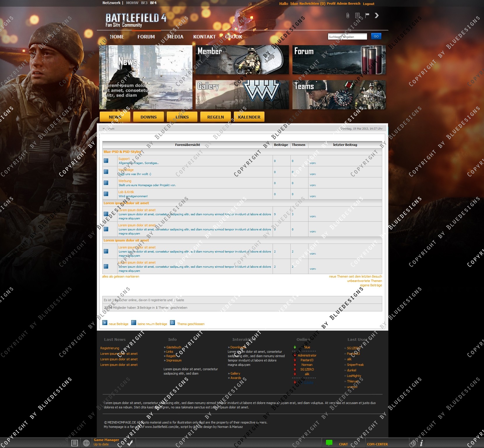Click the yellow DOWNS button
The height and width of the screenshot is (448, 484).
148,117
